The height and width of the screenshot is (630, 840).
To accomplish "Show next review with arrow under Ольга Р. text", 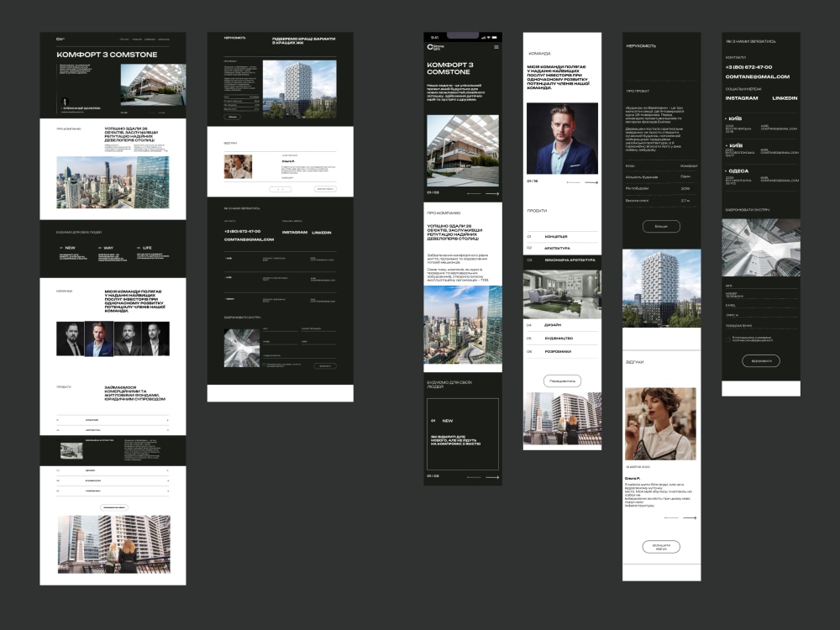I will (690, 518).
